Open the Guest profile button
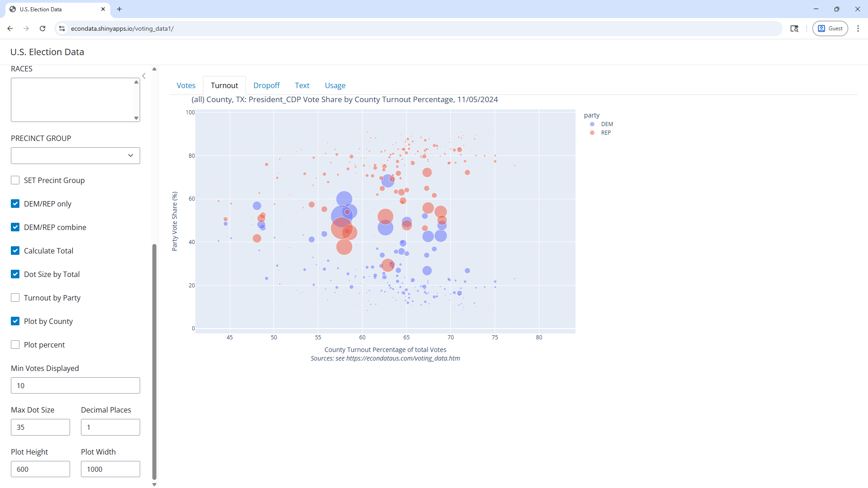Viewport: 868px width, 488px height. point(830,28)
